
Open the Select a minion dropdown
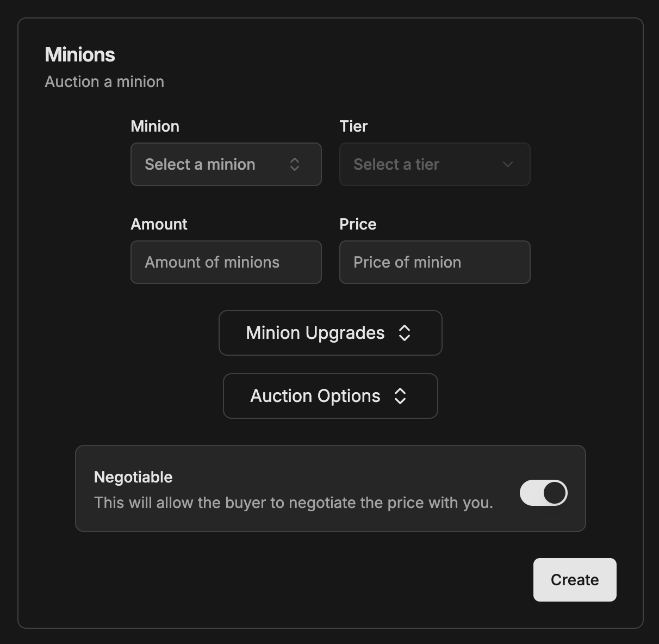226,164
